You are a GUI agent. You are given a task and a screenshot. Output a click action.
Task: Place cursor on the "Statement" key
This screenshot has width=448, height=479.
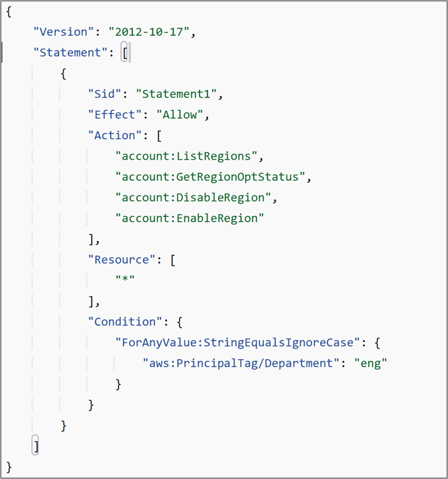point(70,52)
